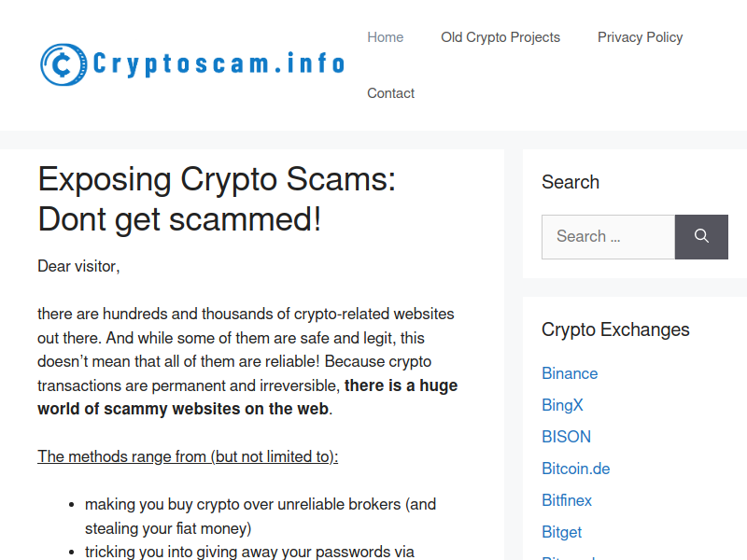Click the magnifier search button
This screenshot has height=560, width=747.
[x=701, y=237]
